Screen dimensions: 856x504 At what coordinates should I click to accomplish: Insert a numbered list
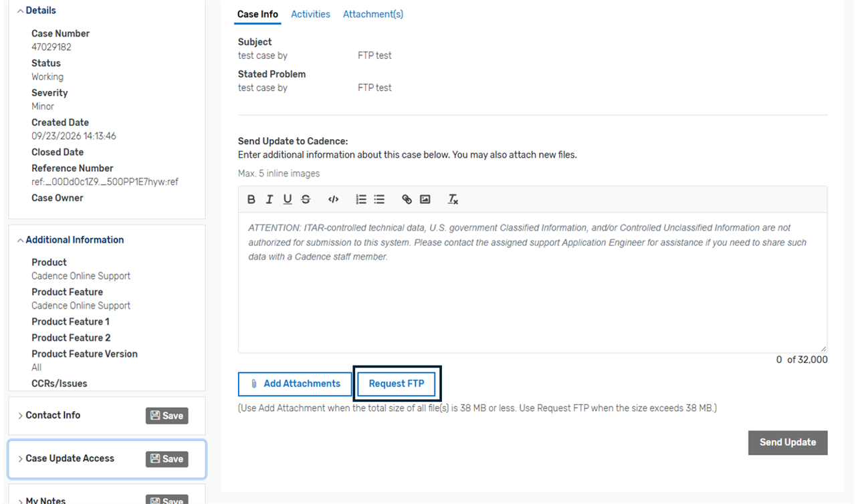click(361, 199)
